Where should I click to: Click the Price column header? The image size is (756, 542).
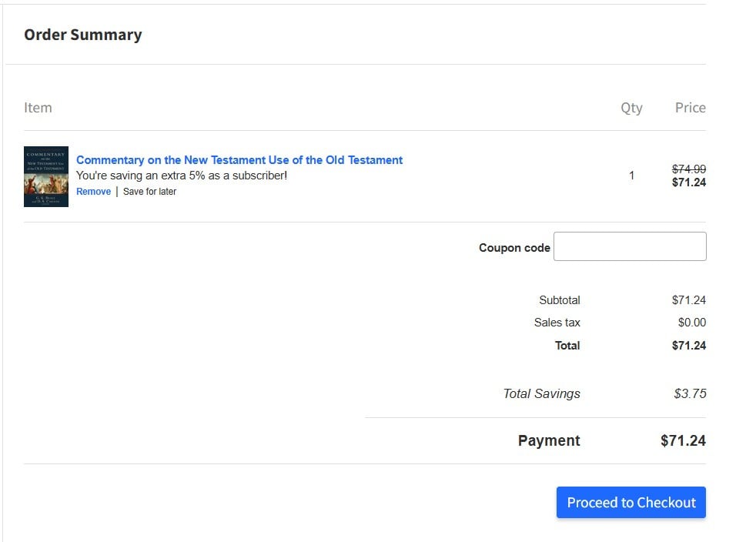coord(689,108)
